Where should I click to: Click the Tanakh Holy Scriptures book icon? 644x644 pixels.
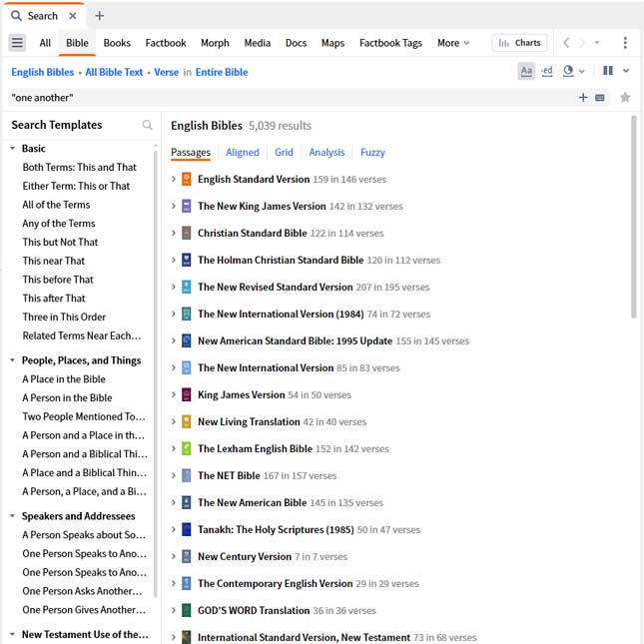coord(186,529)
